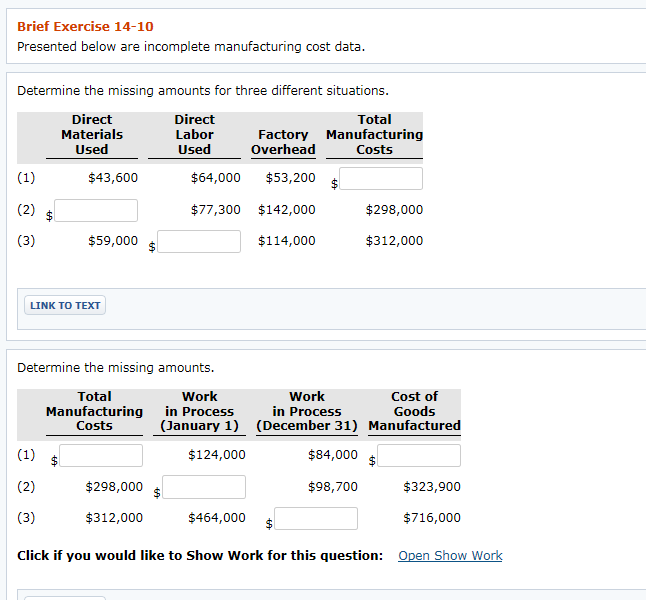Viewport: 646px width, 600px height.
Task: Select Total Manufacturing Costs input in row (1) of first table
Action: (381, 178)
